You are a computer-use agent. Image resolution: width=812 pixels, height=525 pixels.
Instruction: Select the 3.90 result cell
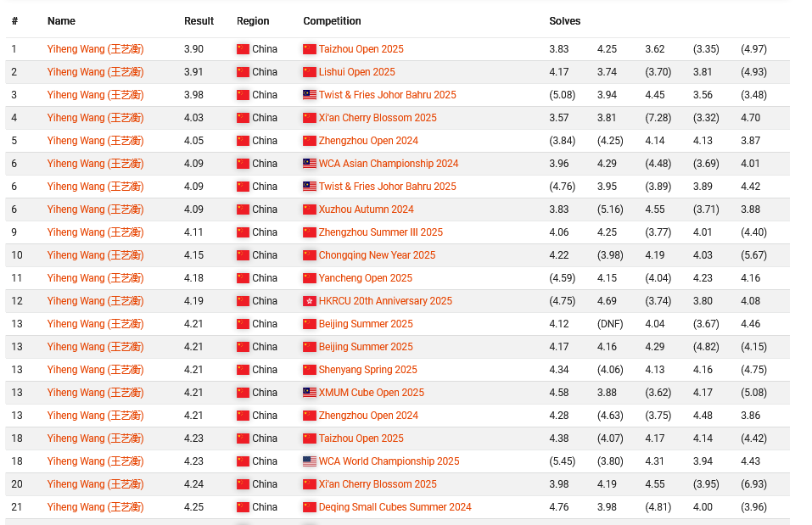click(x=193, y=49)
